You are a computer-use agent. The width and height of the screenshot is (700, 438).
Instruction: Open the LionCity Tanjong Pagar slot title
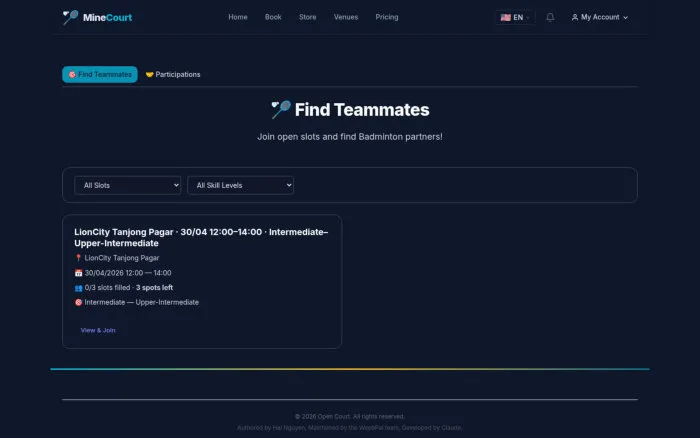tap(201, 238)
